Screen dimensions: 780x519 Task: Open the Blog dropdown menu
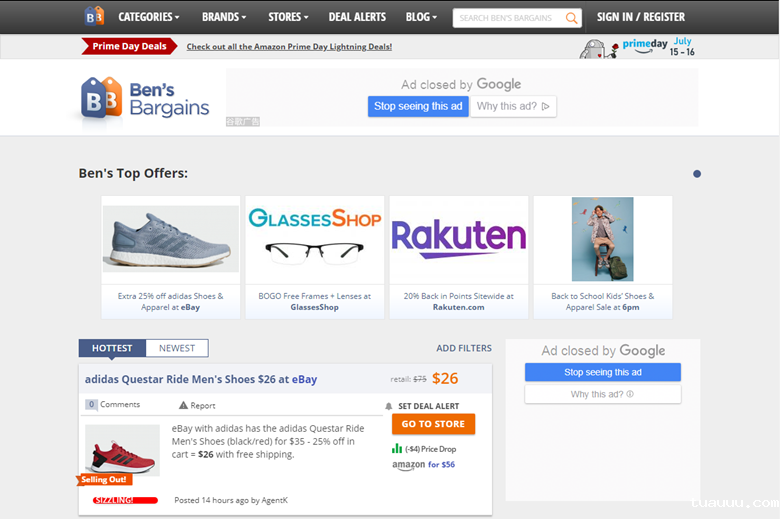[421, 17]
